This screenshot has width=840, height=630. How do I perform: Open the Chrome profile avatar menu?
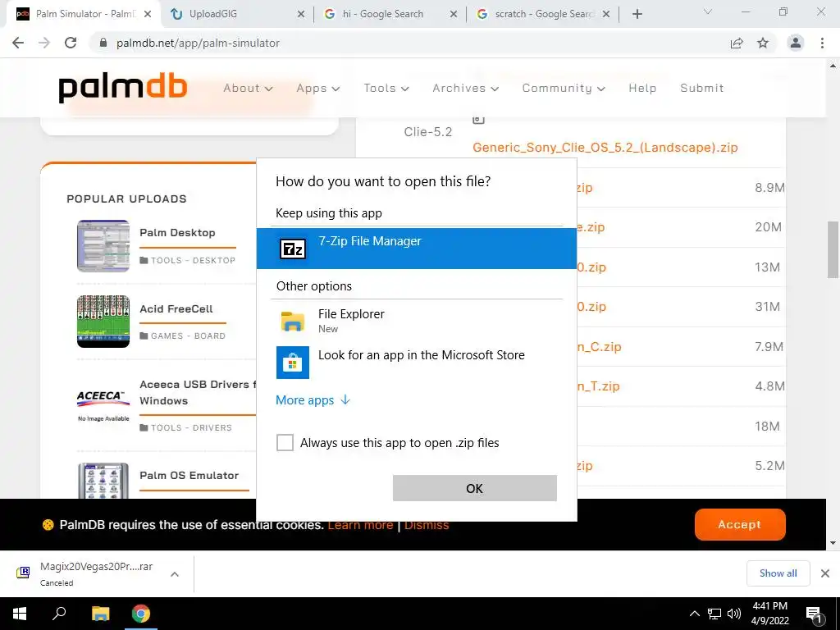click(x=796, y=43)
